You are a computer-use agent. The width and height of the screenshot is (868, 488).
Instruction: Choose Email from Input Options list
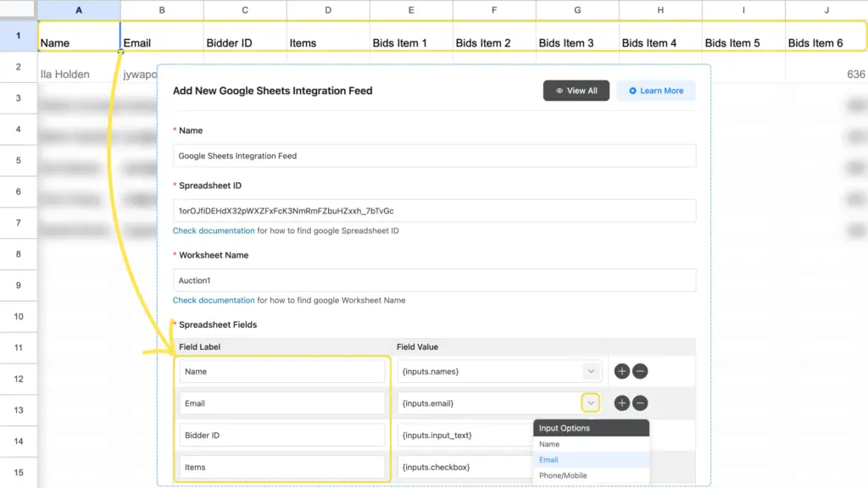(x=591, y=460)
